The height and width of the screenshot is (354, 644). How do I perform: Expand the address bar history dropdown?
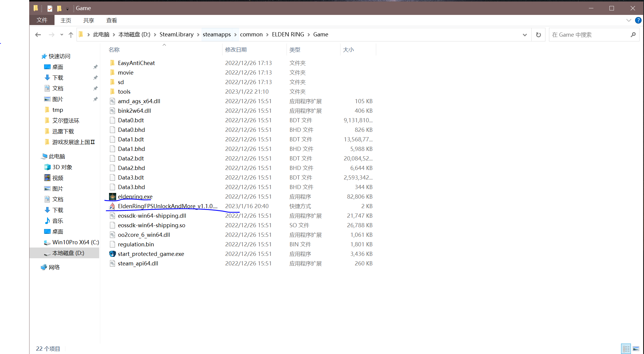coord(525,35)
